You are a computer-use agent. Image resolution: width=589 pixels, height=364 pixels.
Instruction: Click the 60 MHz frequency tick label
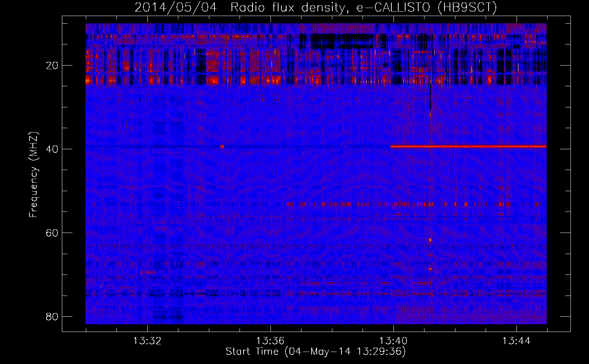tap(52, 233)
